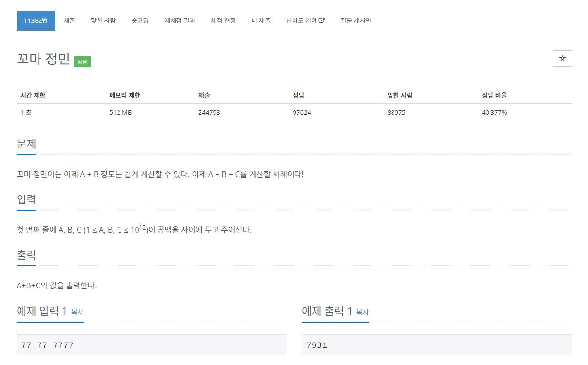View the 숏코딩 tab
The image size is (588, 365).
pyautogui.click(x=140, y=21)
